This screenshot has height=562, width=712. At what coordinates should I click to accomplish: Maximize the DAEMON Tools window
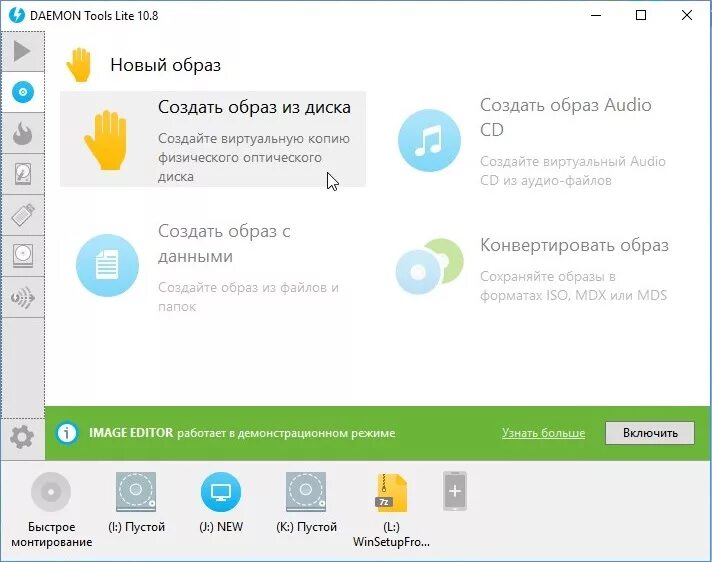(x=641, y=15)
